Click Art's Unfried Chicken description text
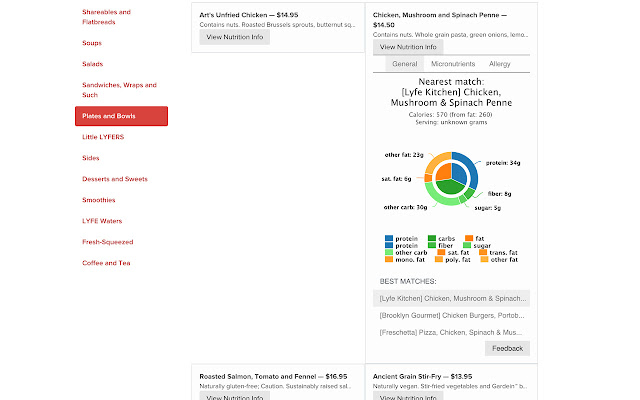Image resolution: width=640 pixels, height=400 pixels. 278,25
